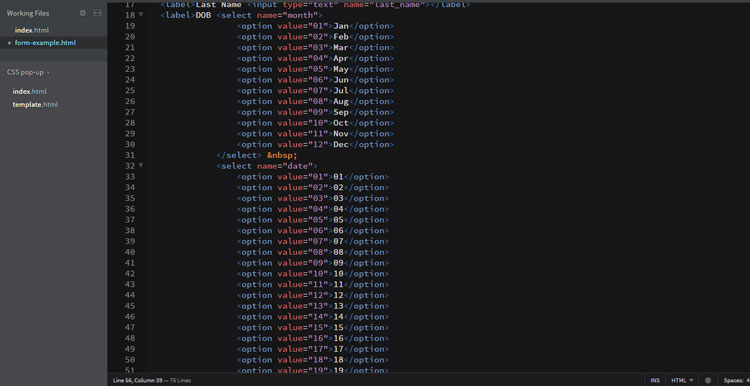Click the &nbsp; entity on line 31
The height and width of the screenshot is (386, 750).
(282, 155)
